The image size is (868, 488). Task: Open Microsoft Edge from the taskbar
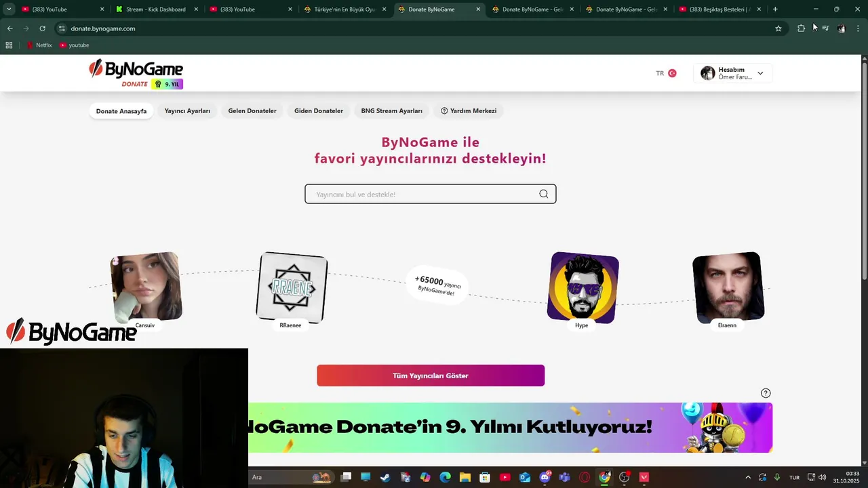(446, 477)
